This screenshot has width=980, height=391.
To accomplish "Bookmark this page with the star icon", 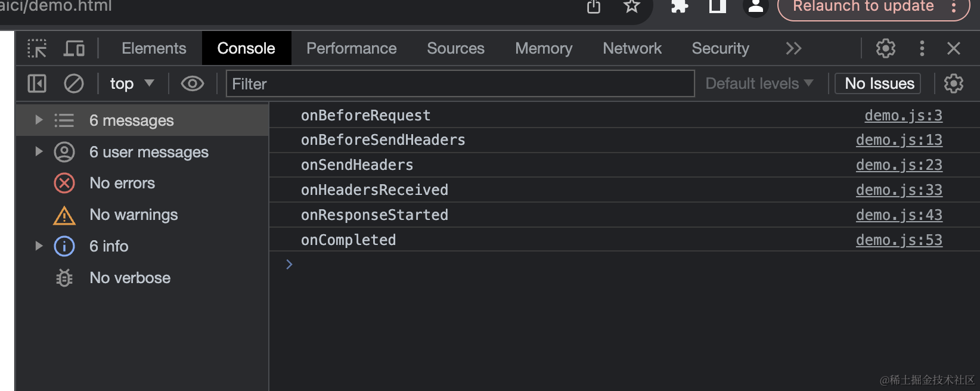I will pos(631,7).
